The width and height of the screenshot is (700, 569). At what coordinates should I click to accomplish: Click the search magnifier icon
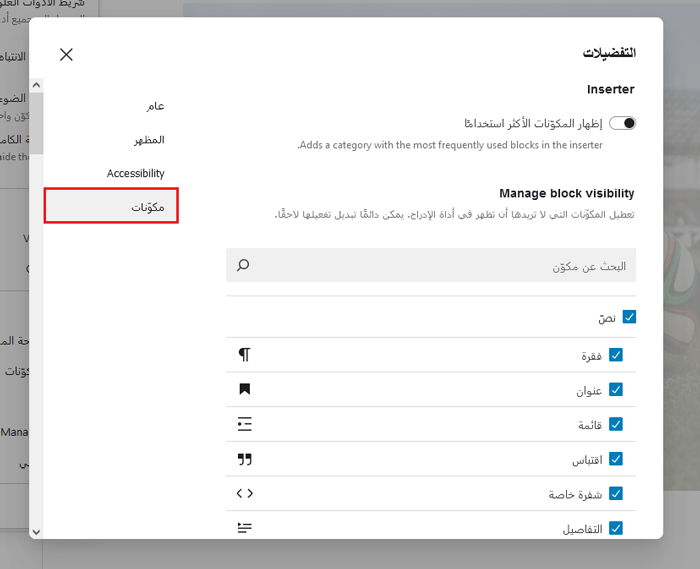point(243,265)
